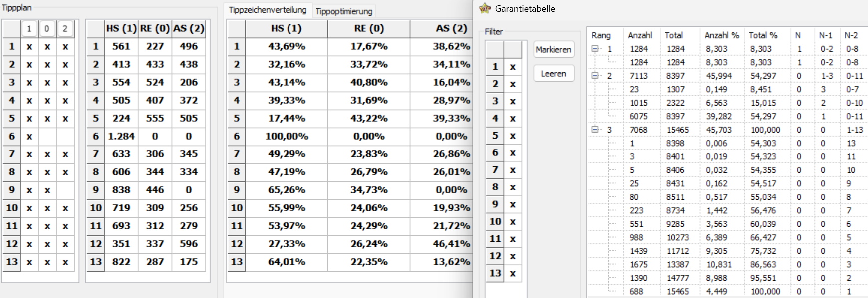
Task: Select the tree row with Anzahl 1675
Action: click(728, 264)
